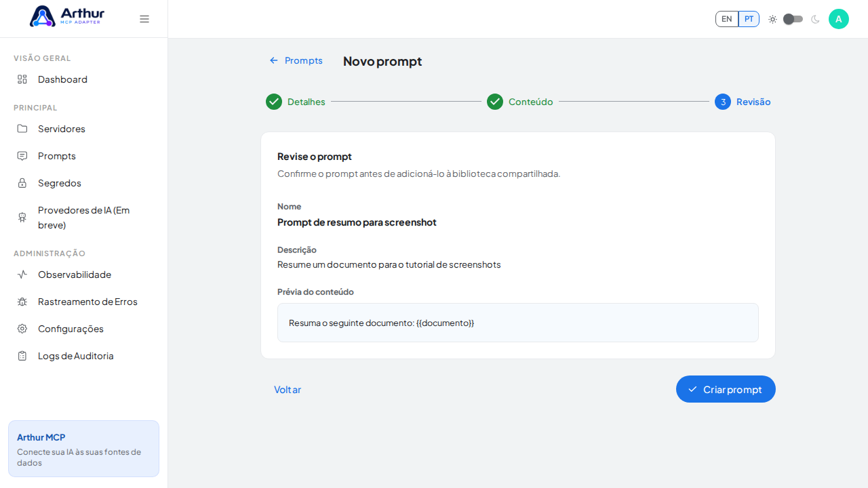
Task: Go to Prompts in sidebar
Action: pos(83,156)
